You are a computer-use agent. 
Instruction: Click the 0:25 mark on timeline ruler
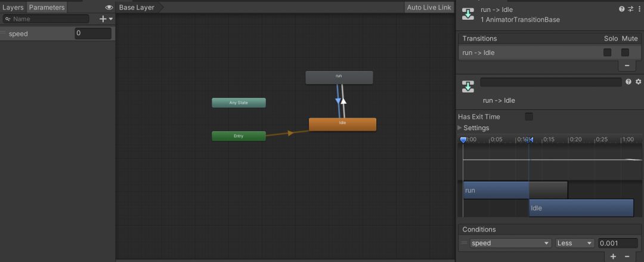(x=602, y=140)
